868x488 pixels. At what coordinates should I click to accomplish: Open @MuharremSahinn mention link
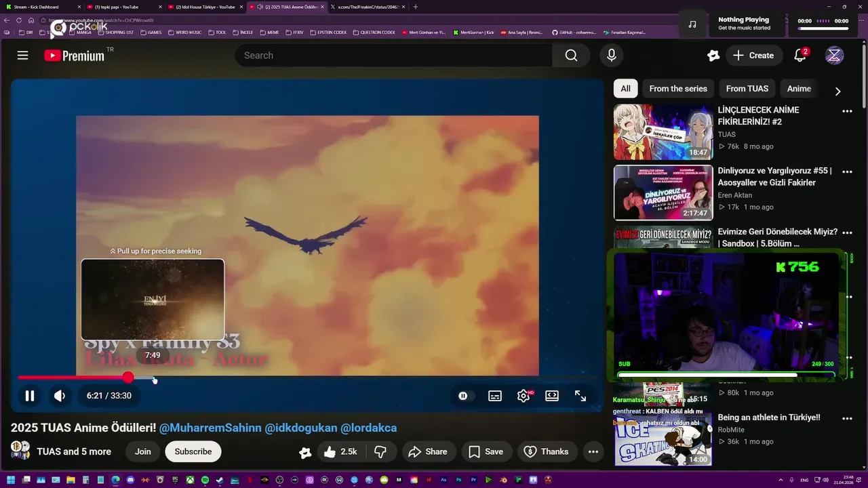(x=210, y=428)
